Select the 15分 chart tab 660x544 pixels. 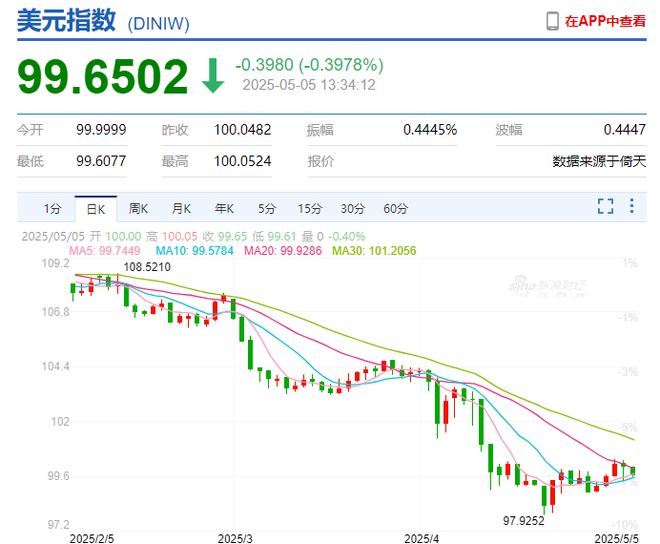[310, 208]
